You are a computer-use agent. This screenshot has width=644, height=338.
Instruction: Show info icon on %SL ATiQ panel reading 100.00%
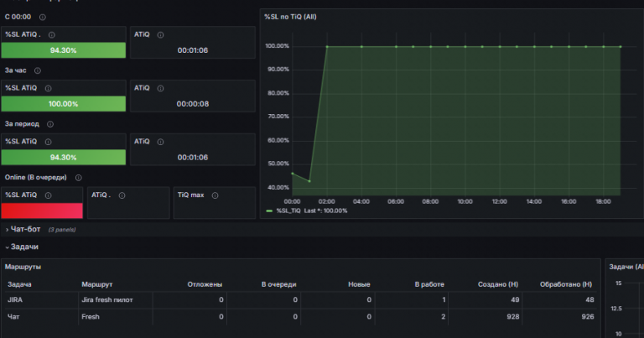tap(48, 88)
